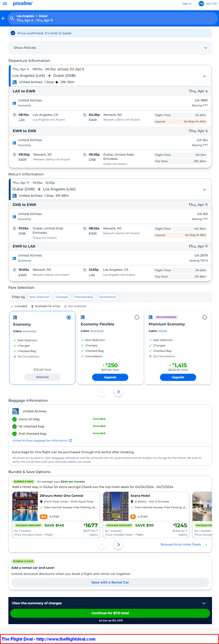Open Browse More Hotel Deals link
The image size is (219, 644).
[181, 544]
